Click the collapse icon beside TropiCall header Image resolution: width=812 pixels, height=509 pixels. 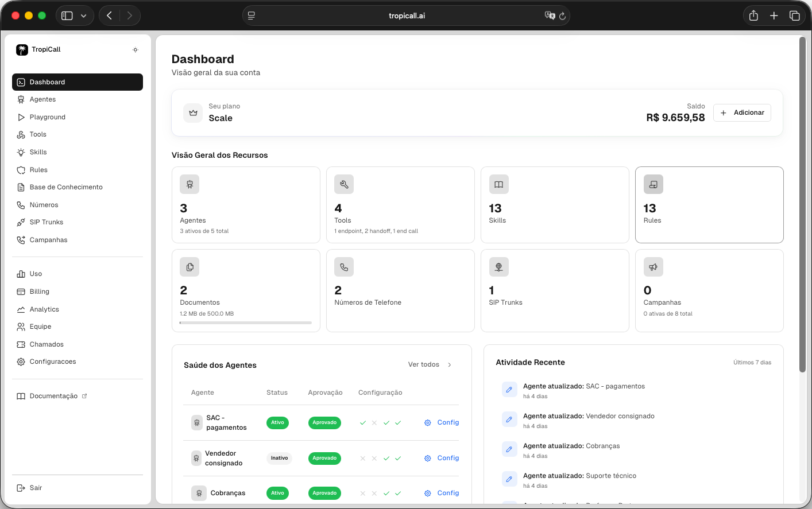pyautogui.click(x=136, y=50)
